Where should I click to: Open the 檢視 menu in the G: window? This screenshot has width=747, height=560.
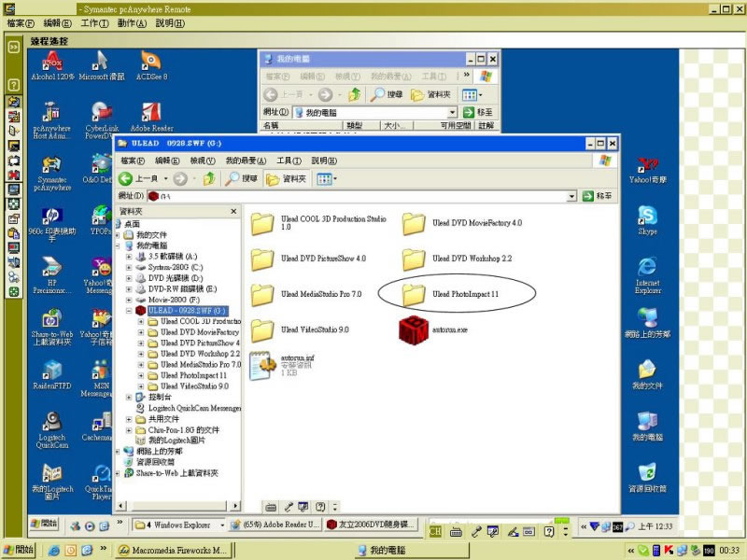203,161
